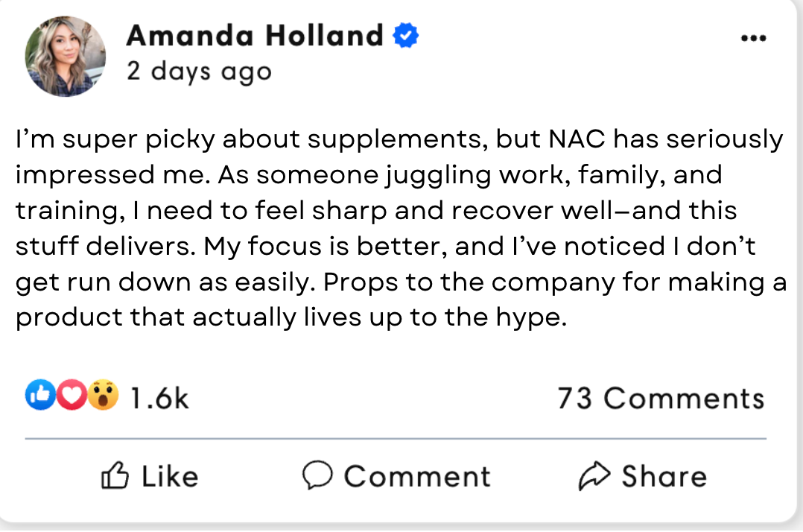Click the post text about NAC supplements
The height and width of the screenshot is (532, 803).
(x=399, y=228)
